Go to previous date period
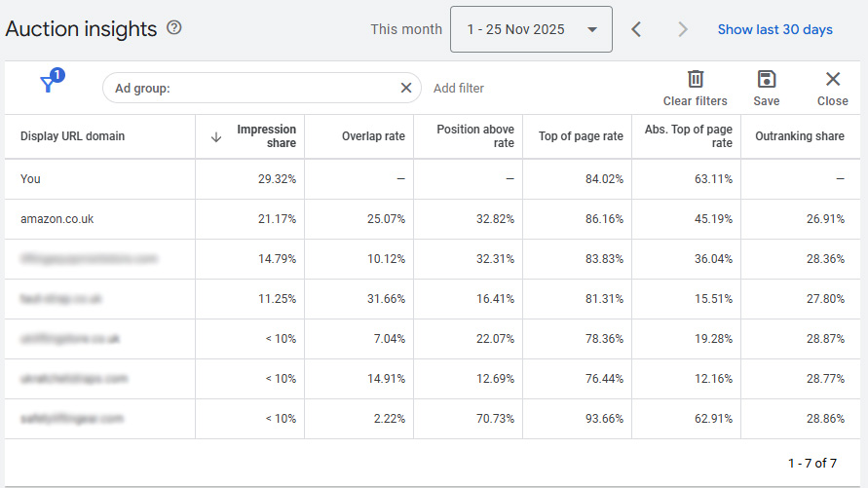The width and height of the screenshot is (868, 488). pos(636,29)
